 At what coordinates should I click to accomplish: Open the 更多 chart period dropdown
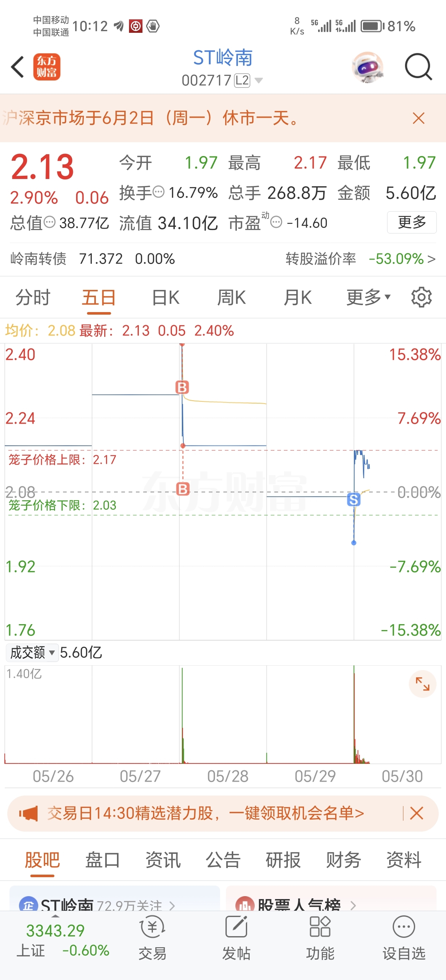point(368,297)
